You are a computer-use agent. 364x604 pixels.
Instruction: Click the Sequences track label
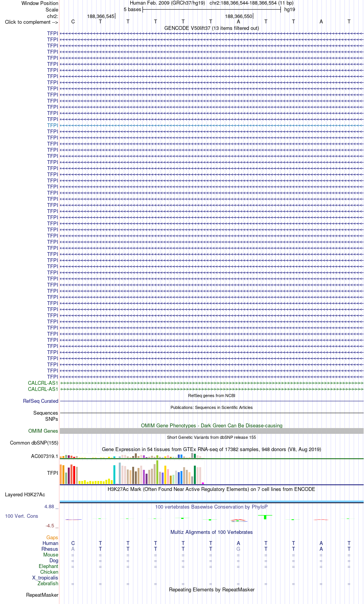[x=46, y=413]
